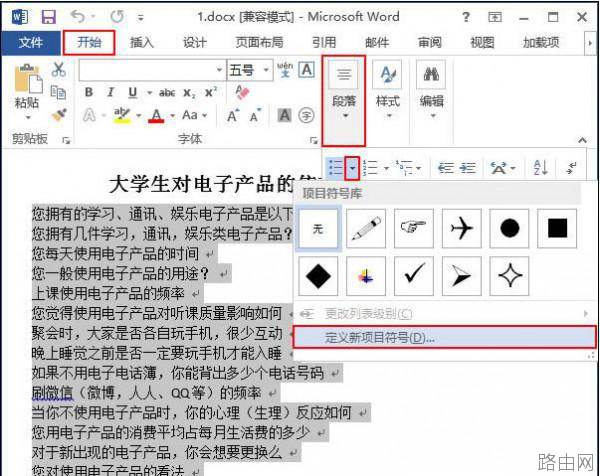Open the underline style dropdown arrow
This screenshot has width=600, height=476.
point(149,93)
